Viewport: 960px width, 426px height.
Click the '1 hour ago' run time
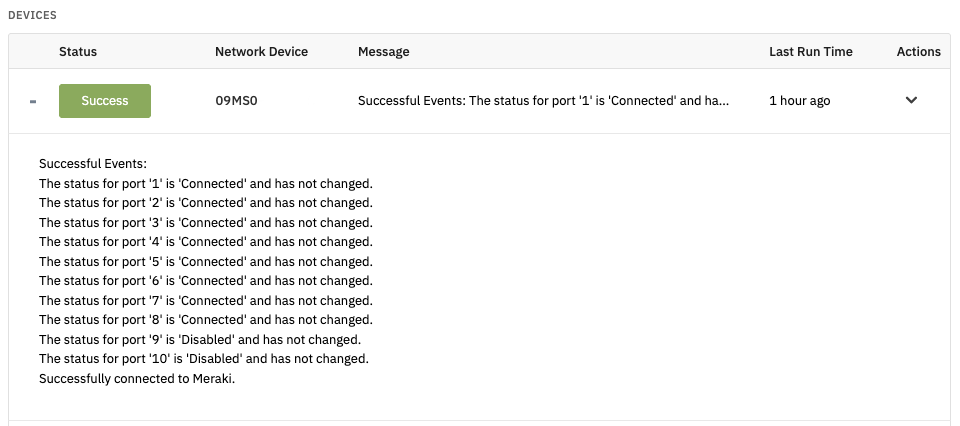click(800, 101)
